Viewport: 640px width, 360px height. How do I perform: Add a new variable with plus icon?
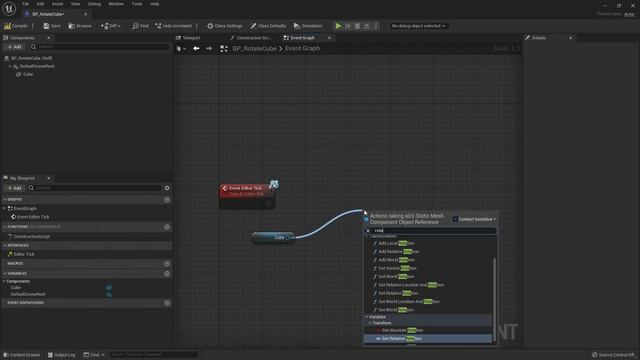pos(167,274)
